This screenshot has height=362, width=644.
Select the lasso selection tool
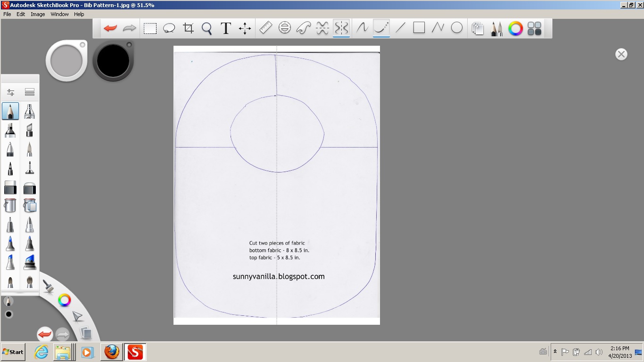169,28
